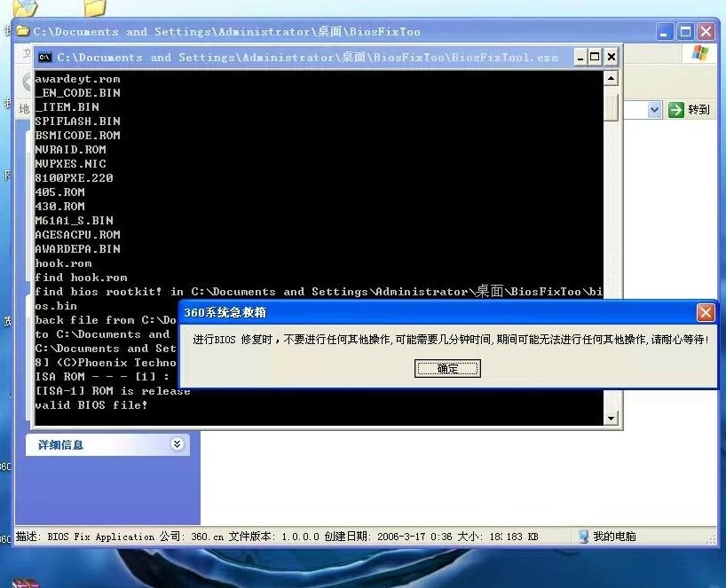726x588 pixels.
Task: Click the 转到 label in the address bar
Action: [698, 110]
